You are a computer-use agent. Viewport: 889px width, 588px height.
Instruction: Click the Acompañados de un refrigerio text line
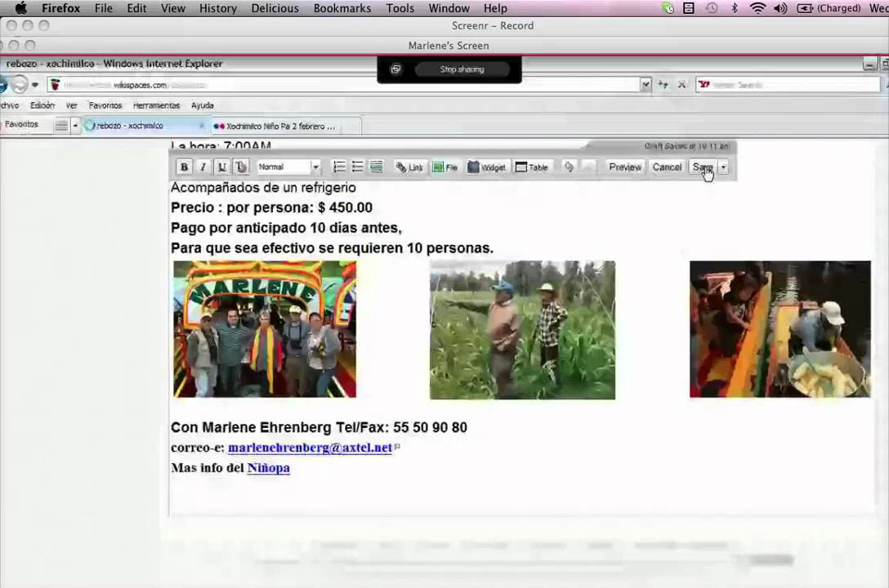coord(263,188)
